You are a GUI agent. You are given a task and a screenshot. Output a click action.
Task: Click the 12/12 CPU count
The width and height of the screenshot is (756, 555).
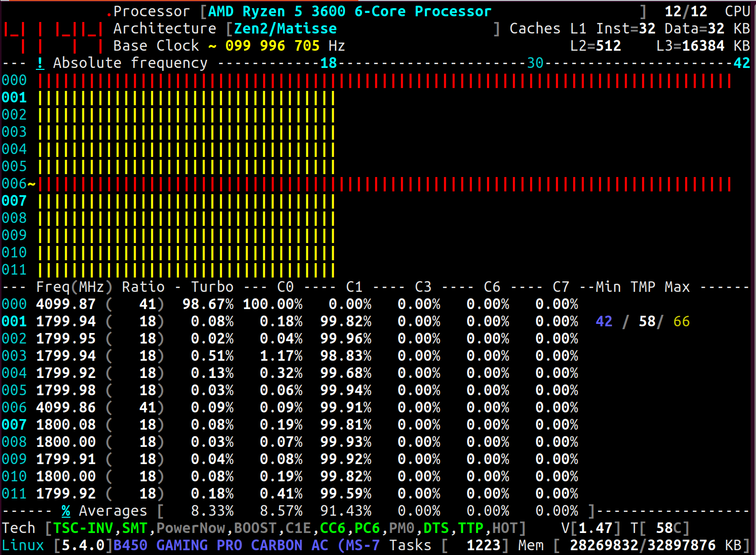pyautogui.click(x=686, y=11)
